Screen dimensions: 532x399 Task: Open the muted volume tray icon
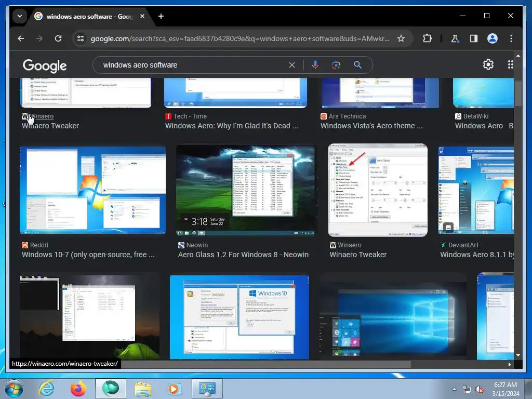click(480, 390)
